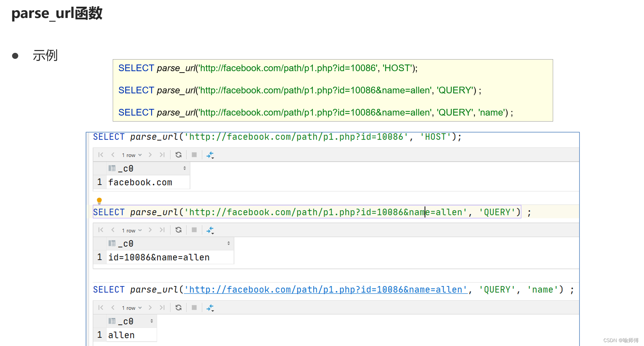Select table icon in _c0 header above facebook.com
This screenshot has height=346, width=644.
pyautogui.click(x=112, y=168)
